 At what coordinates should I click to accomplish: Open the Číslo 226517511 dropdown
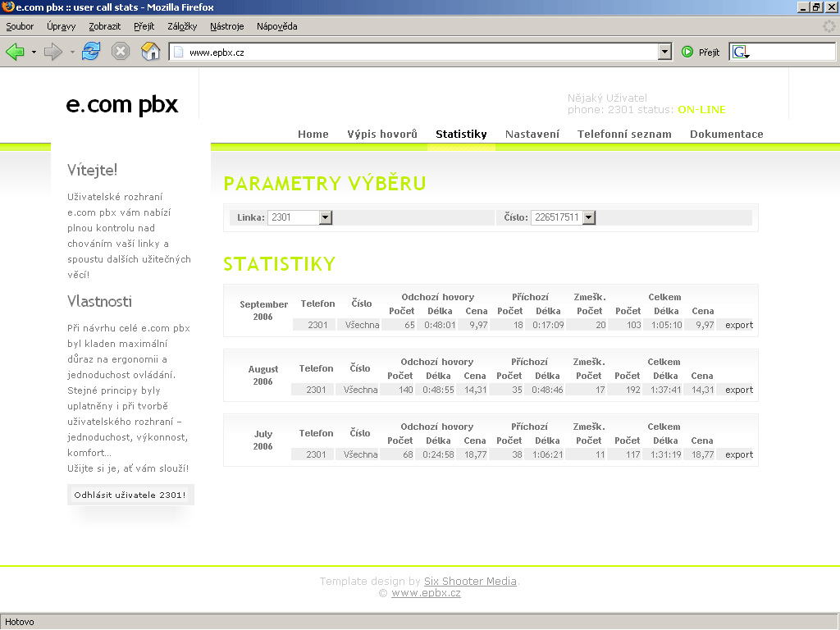(x=588, y=217)
